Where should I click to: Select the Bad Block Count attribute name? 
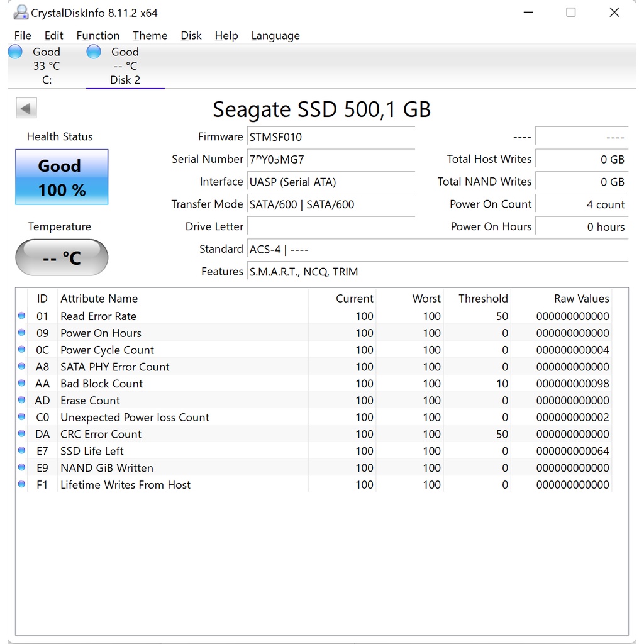click(x=101, y=384)
